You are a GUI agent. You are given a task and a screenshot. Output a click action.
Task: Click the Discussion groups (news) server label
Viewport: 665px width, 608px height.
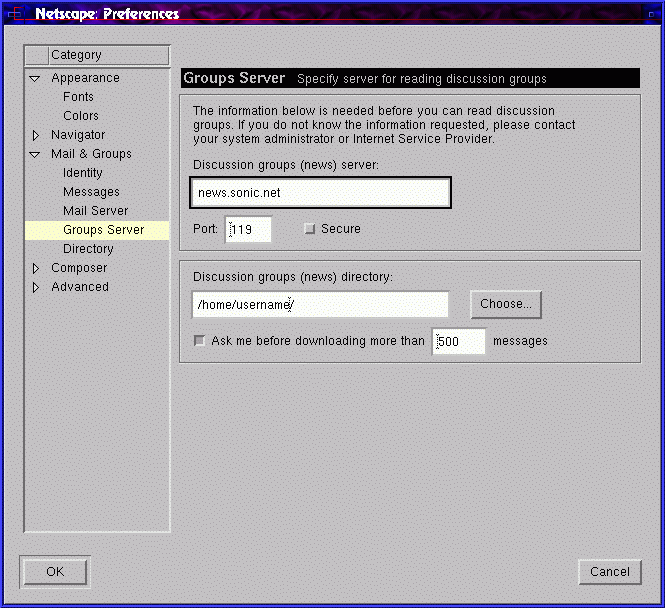click(x=286, y=165)
